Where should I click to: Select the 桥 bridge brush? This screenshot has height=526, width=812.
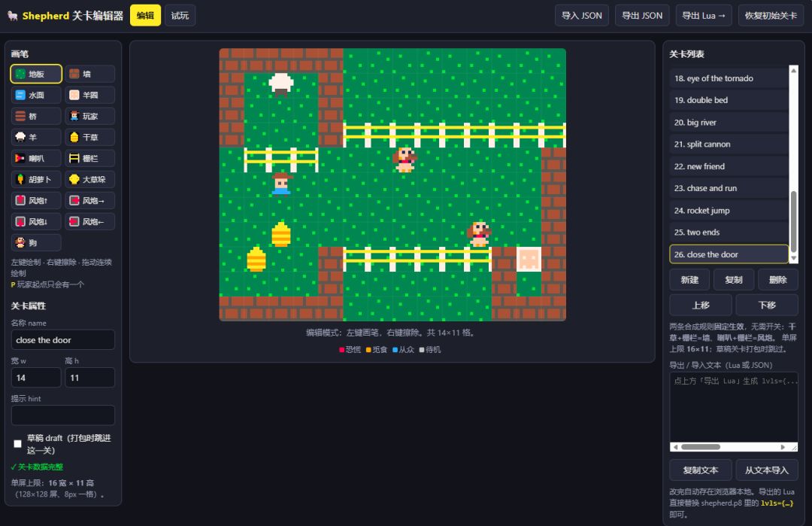pyautogui.click(x=36, y=116)
